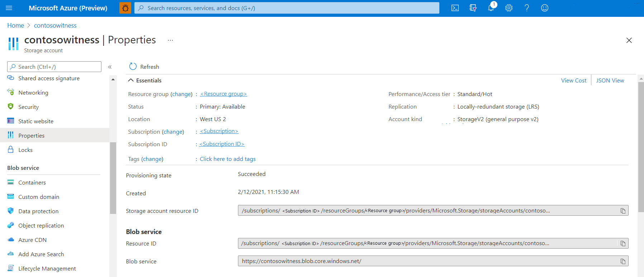Open the portal hamburger menu
Viewport: 644px width, 277px height.
[x=9, y=8]
